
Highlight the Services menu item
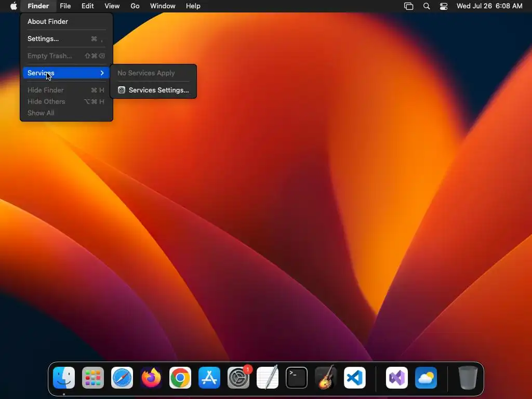point(66,73)
